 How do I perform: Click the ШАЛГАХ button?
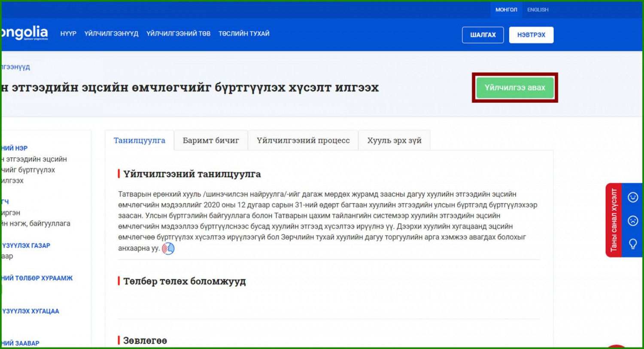pyautogui.click(x=483, y=35)
